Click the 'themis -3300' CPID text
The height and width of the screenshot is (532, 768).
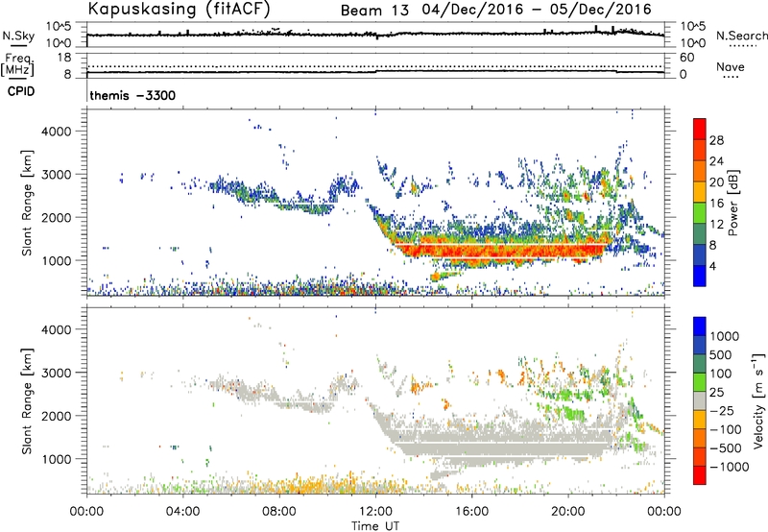(x=132, y=95)
